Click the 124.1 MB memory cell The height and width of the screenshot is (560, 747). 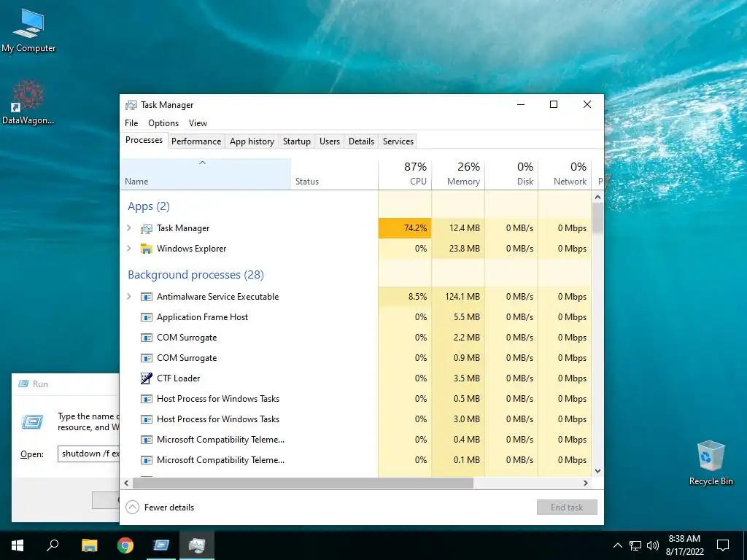click(458, 297)
